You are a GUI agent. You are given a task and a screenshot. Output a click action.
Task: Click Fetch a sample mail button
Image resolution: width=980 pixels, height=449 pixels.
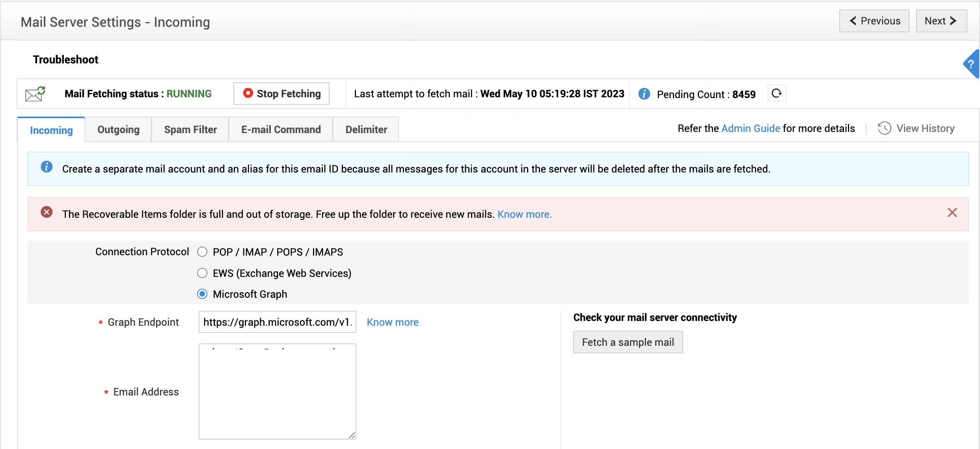pos(628,342)
